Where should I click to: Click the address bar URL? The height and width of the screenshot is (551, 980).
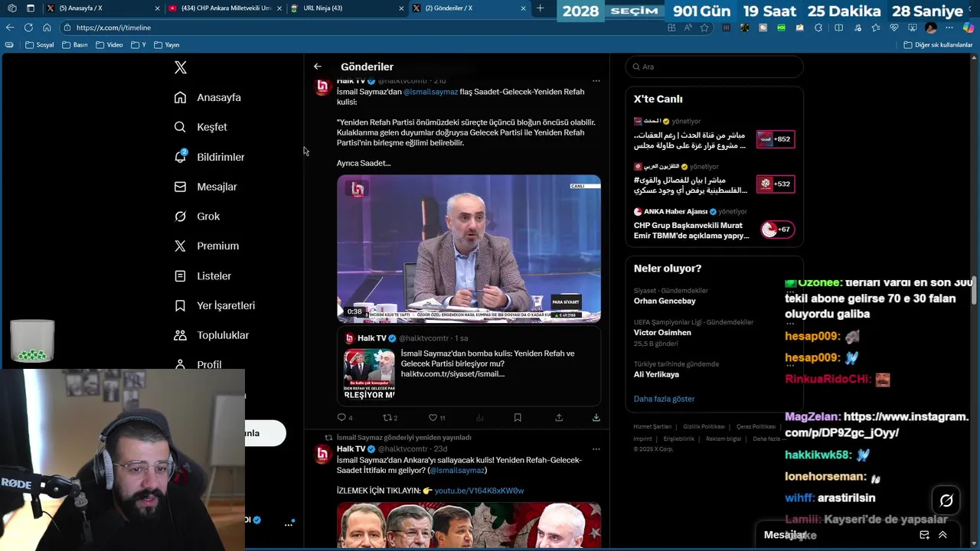(113, 28)
